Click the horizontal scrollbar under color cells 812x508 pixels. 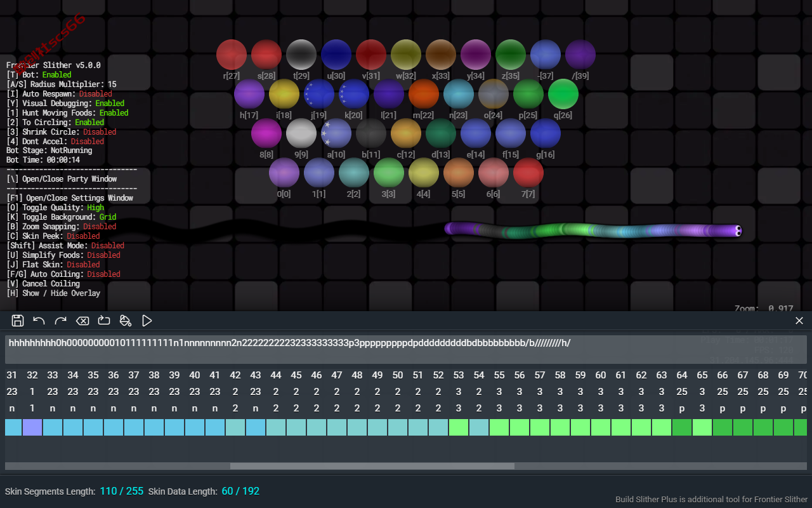click(x=372, y=466)
